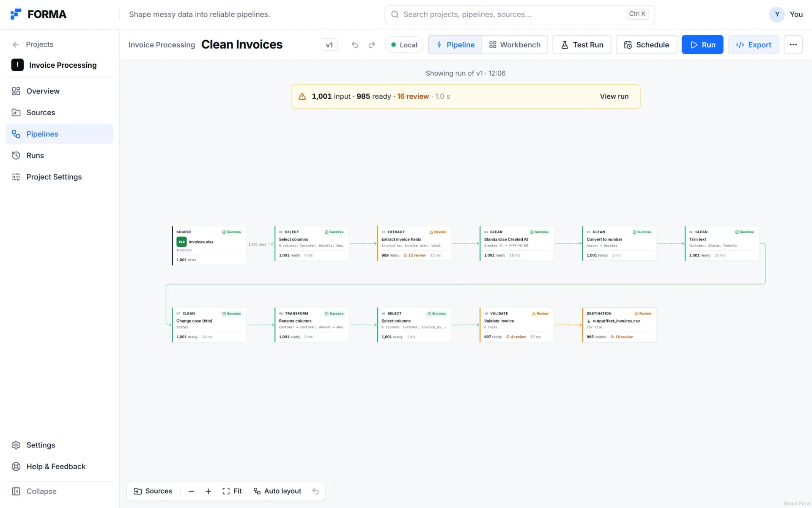Screen dimensions: 812x508
Task: Click Fit to fit the canvas
Action: pos(232,491)
